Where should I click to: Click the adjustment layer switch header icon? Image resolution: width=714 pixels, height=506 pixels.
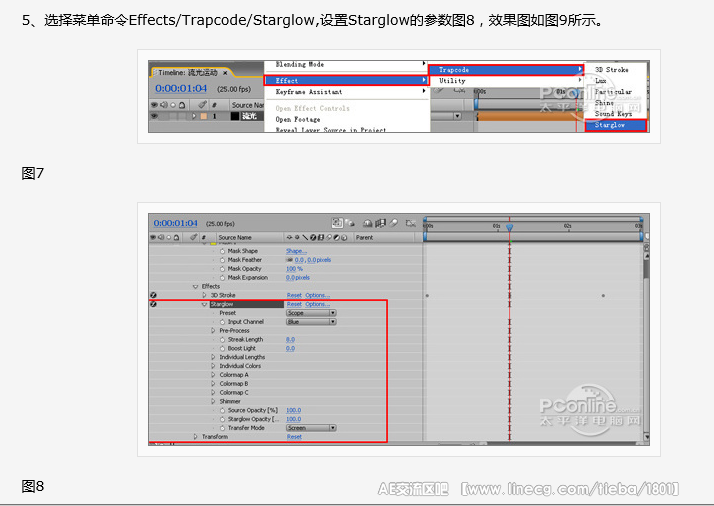tap(336, 237)
